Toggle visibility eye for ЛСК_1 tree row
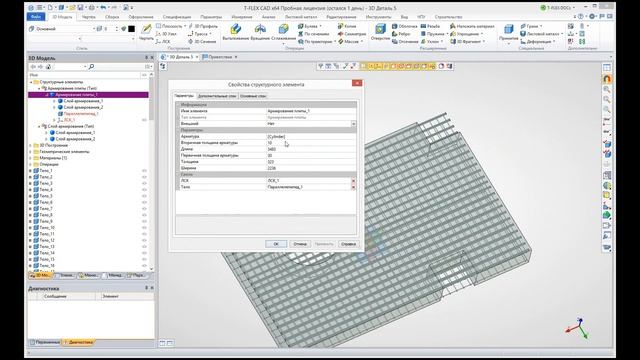The image size is (640, 360). click(x=144, y=120)
